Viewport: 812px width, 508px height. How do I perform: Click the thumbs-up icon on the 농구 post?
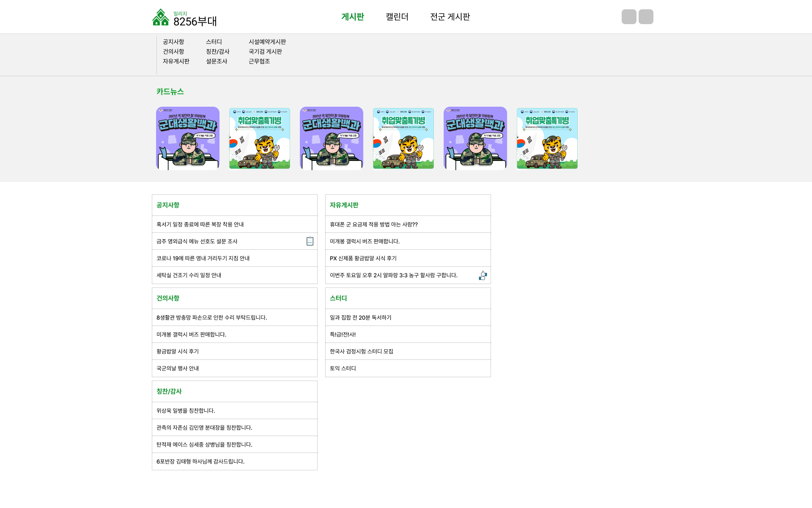click(x=483, y=276)
